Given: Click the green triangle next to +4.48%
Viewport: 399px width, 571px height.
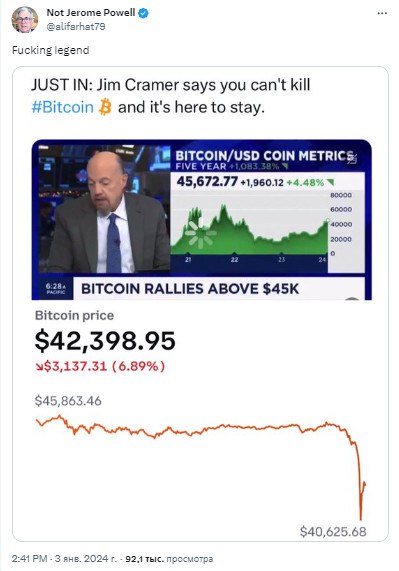Looking at the screenshot, I should (x=331, y=182).
